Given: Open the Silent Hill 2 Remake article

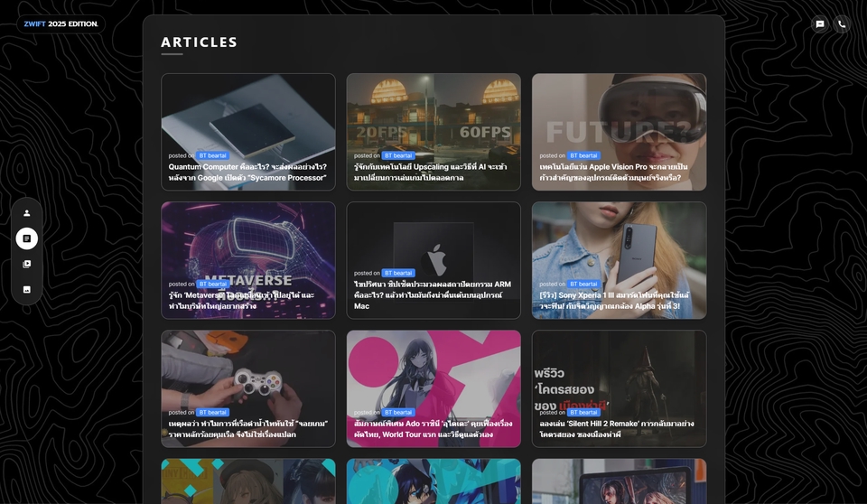Looking at the screenshot, I should 620,388.
